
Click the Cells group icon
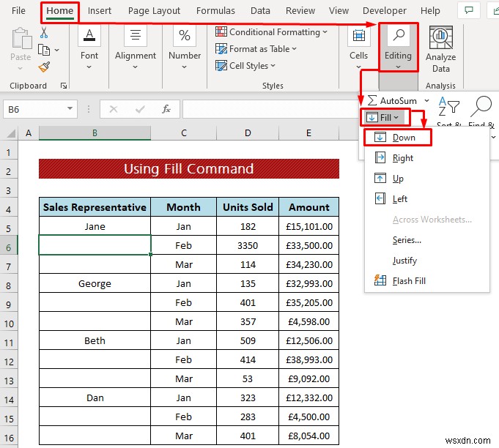coord(358,36)
